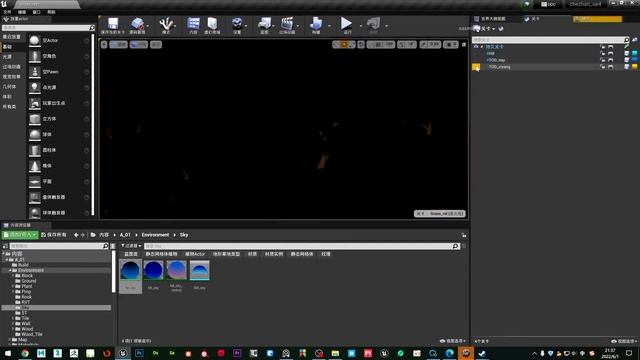
Task: Click the first sky sphere asset thumbnail
Action: coord(130,270)
